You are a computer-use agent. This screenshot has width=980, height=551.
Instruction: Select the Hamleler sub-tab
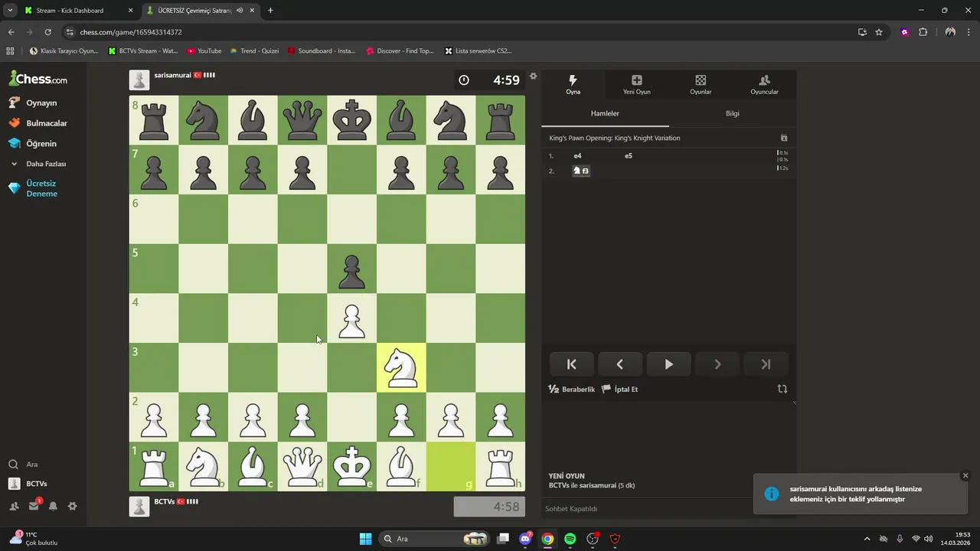[605, 113]
